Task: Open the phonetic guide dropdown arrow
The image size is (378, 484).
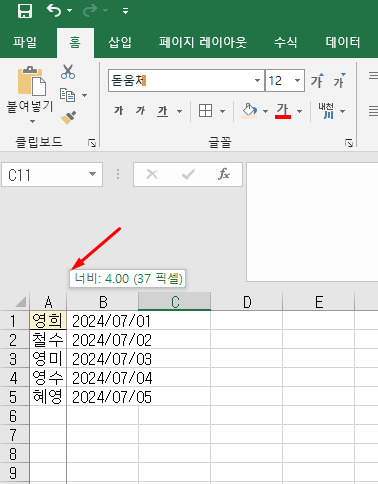Action: (x=343, y=111)
